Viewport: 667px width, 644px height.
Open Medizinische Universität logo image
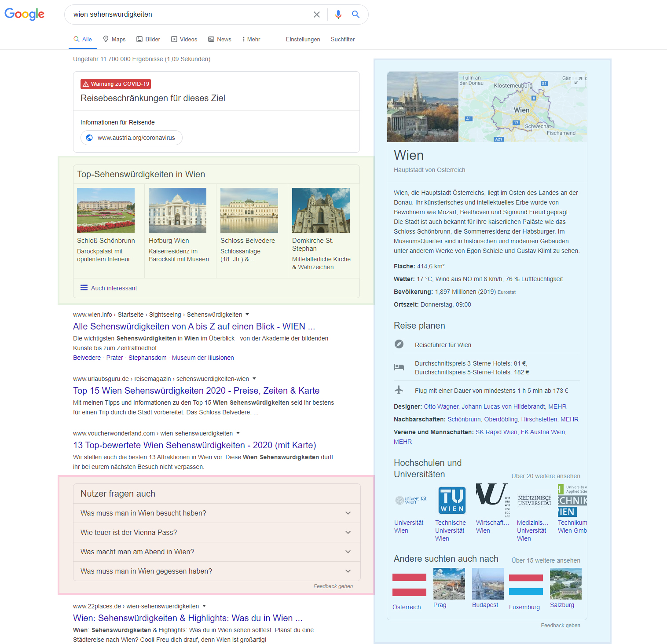pyautogui.click(x=534, y=500)
